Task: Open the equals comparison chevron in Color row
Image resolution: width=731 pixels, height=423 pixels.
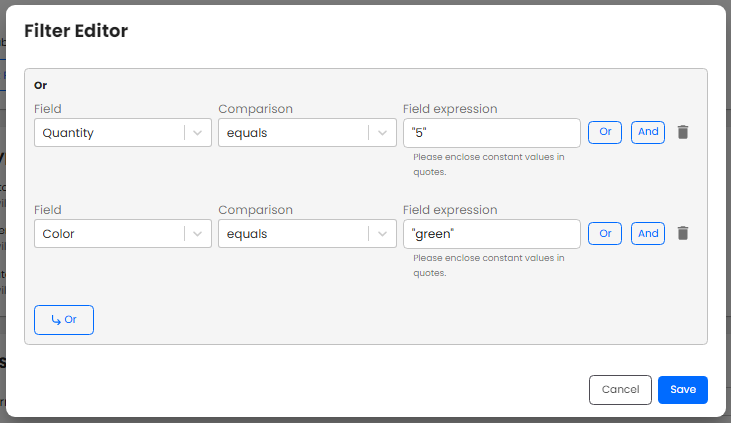Action: pos(382,234)
